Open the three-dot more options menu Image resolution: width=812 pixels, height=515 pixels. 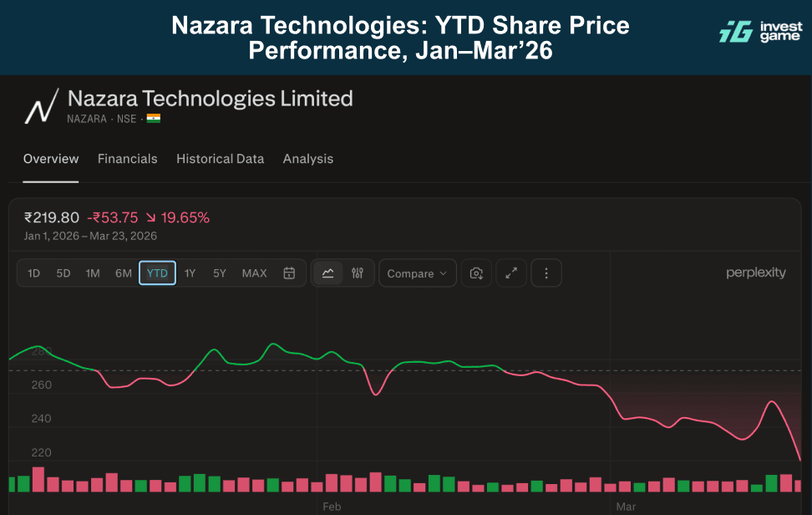(x=546, y=273)
